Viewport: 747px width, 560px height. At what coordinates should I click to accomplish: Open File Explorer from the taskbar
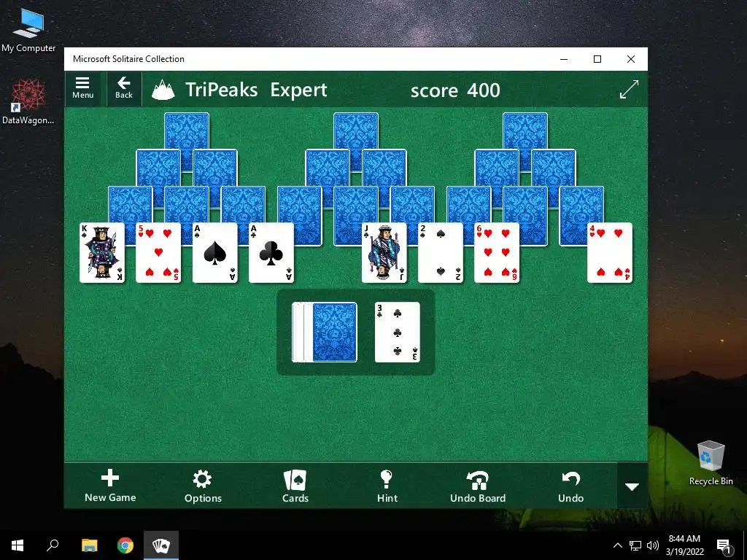coord(89,545)
